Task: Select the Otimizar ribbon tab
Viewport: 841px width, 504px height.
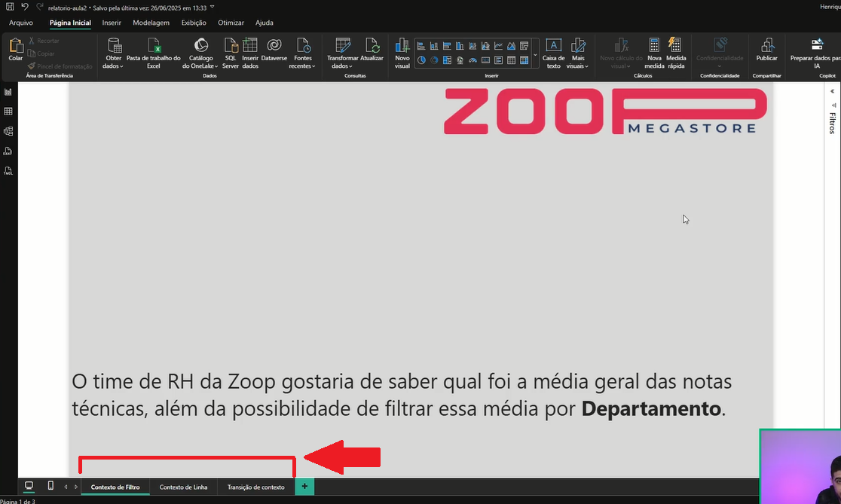Action: click(231, 23)
